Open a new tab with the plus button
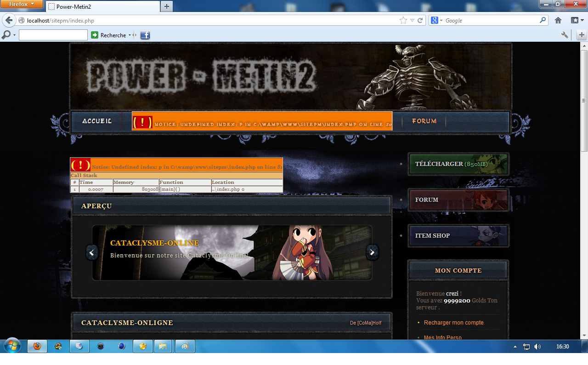The height and width of the screenshot is (365, 588). coord(166,6)
